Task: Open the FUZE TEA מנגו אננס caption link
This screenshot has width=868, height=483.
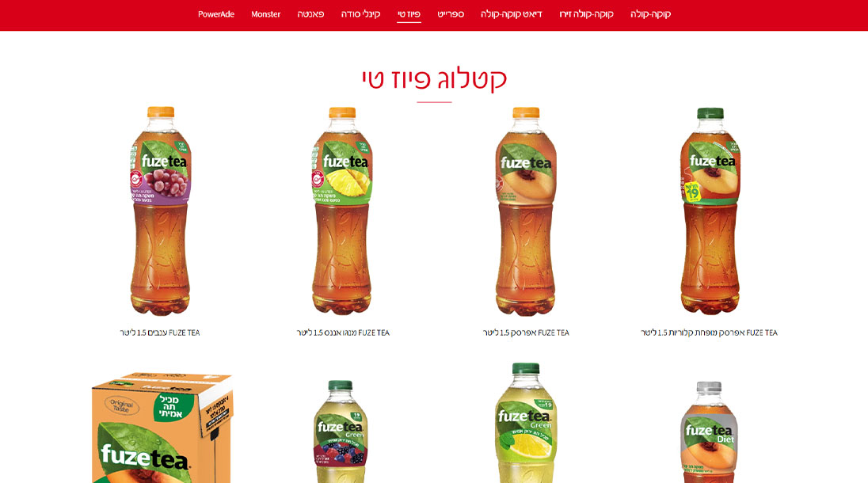Action: point(343,333)
